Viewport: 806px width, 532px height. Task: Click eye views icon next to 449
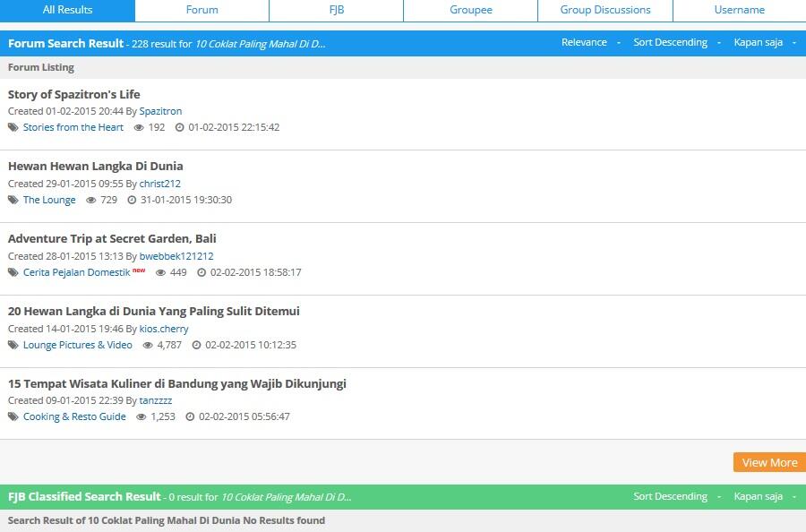[161, 272]
